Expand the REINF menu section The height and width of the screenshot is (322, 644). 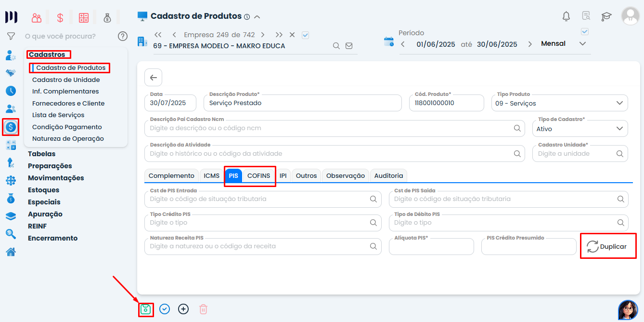coord(37,226)
